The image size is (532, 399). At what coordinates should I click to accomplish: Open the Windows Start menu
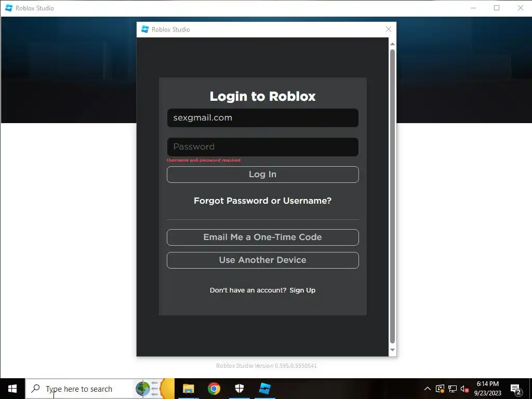pos(12,389)
